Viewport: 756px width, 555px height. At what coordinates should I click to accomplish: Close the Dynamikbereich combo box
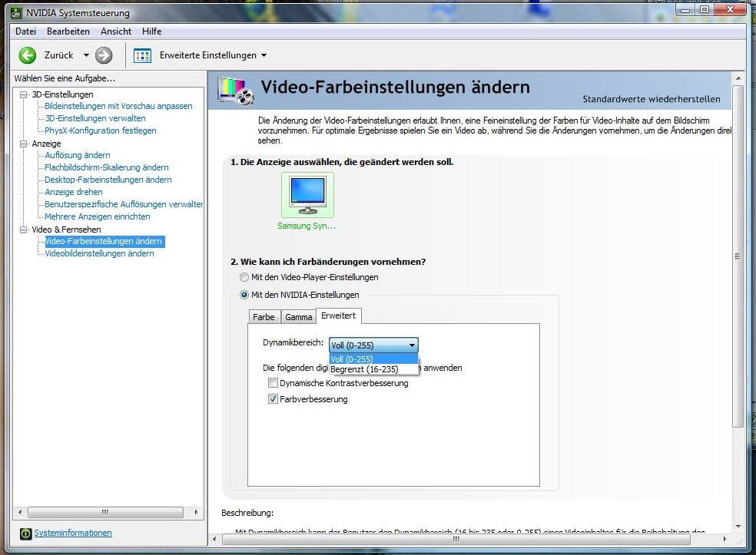coord(412,345)
